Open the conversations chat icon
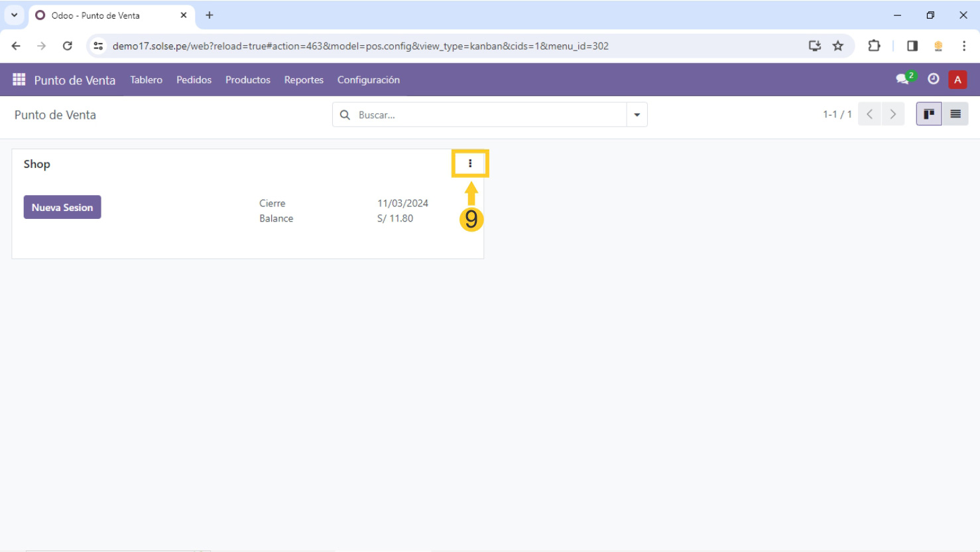Image resolution: width=980 pixels, height=552 pixels. tap(902, 80)
